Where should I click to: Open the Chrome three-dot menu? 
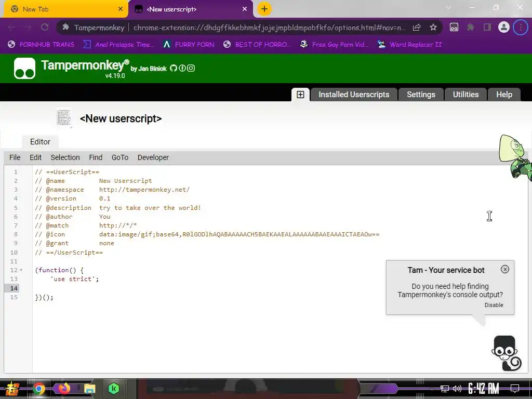pyautogui.click(x=521, y=27)
